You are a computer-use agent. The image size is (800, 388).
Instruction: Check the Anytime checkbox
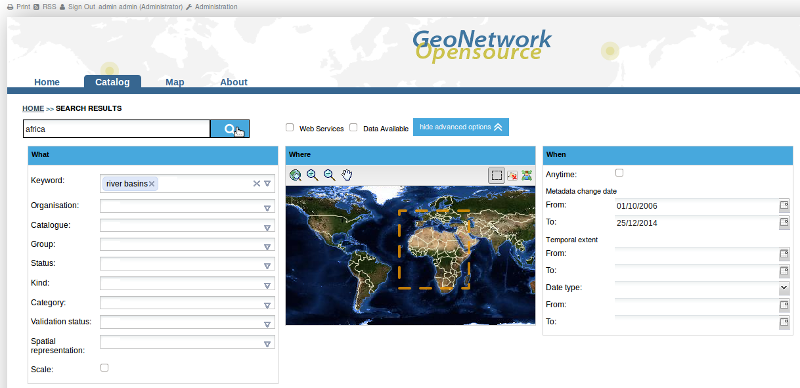[x=619, y=173]
